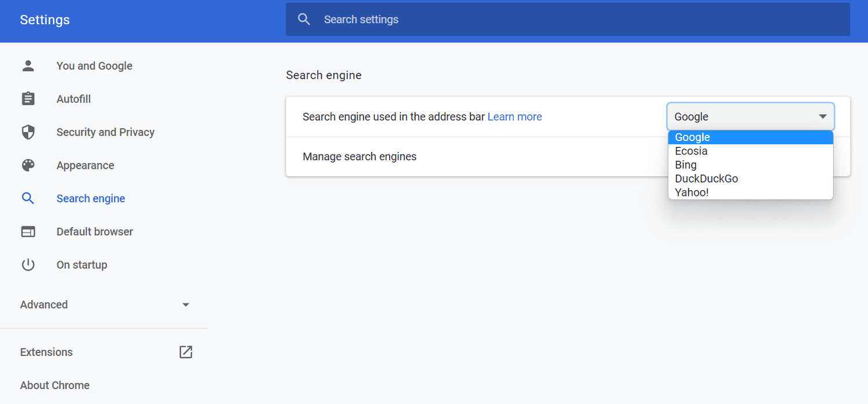
Task: Open the Extensions page
Action: click(x=46, y=352)
